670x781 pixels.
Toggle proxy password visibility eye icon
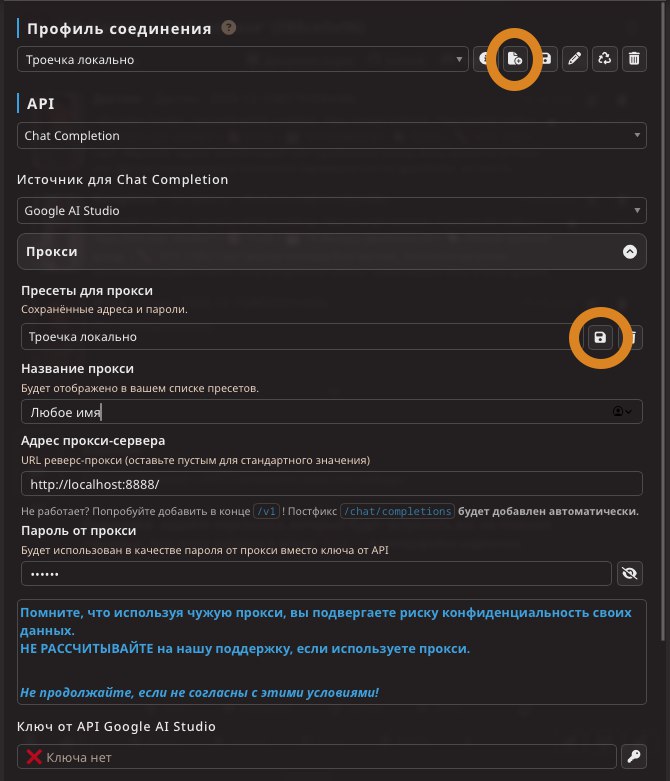tap(630, 573)
